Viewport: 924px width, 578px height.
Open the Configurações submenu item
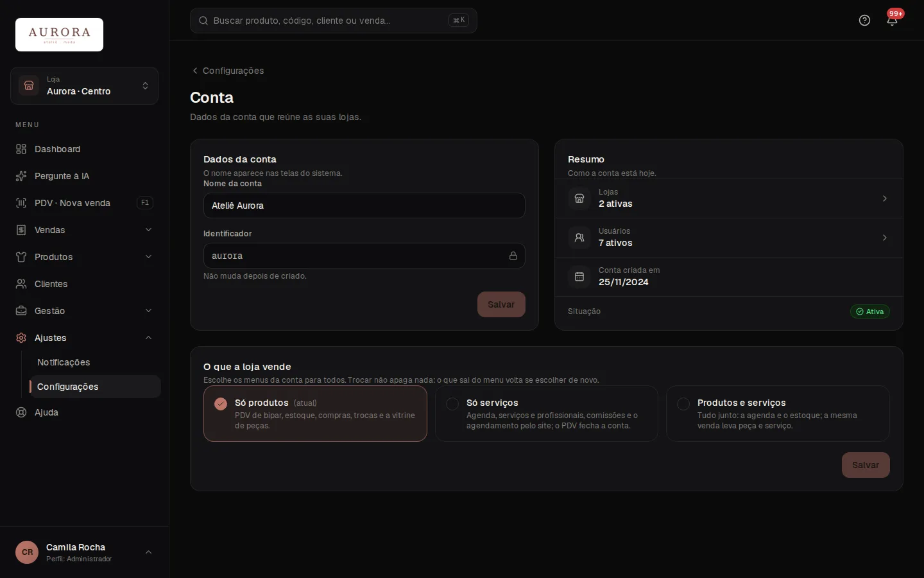pyautogui.click(x=95, y=387)
